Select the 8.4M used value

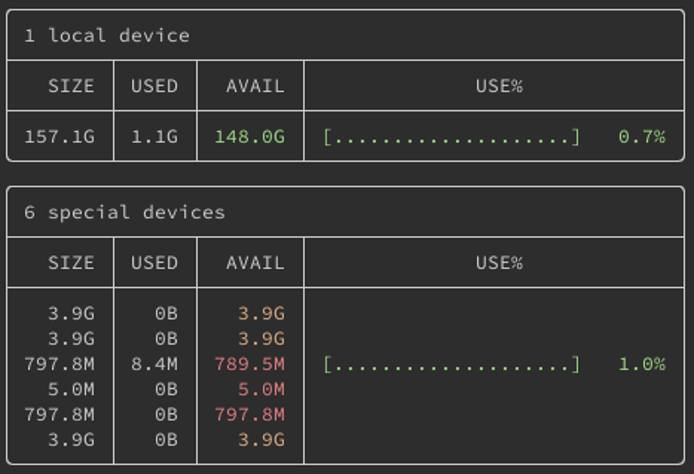tap(154, 364)
